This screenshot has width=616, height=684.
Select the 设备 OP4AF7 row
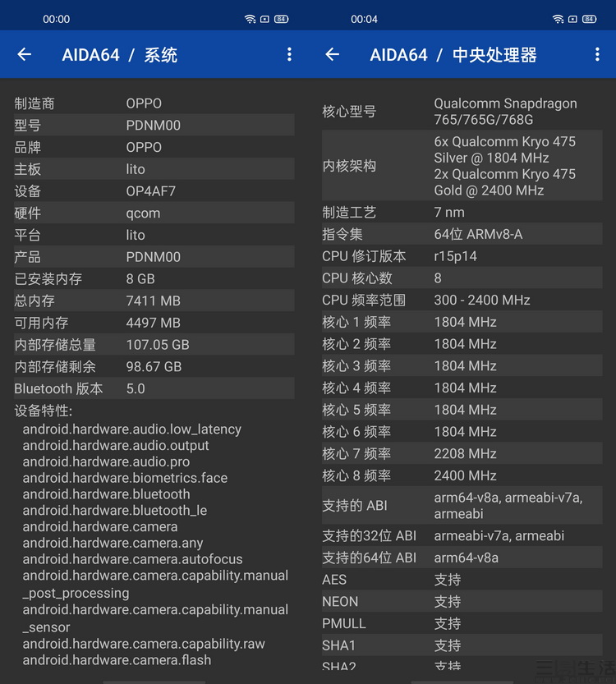154,191
